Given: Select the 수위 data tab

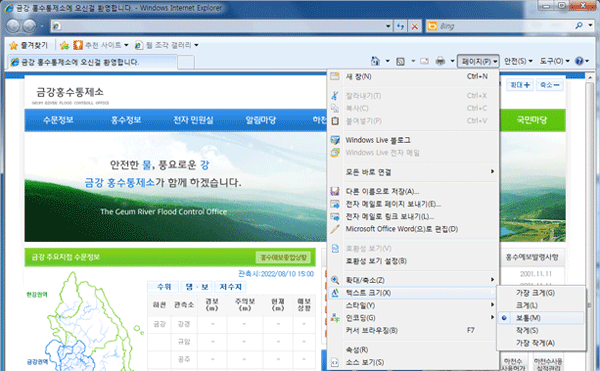Looking at the screenshot, I should click(x=164, y=287).
